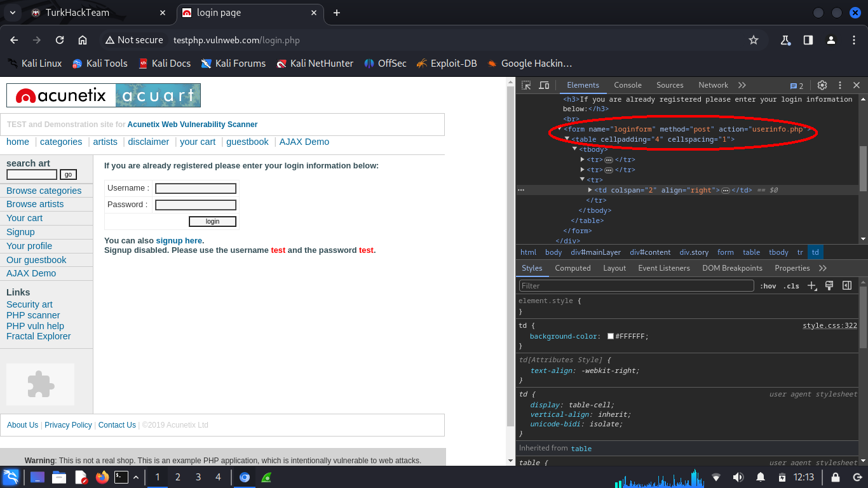
Task: Follow the signup here link
Action: click(179, 241)
